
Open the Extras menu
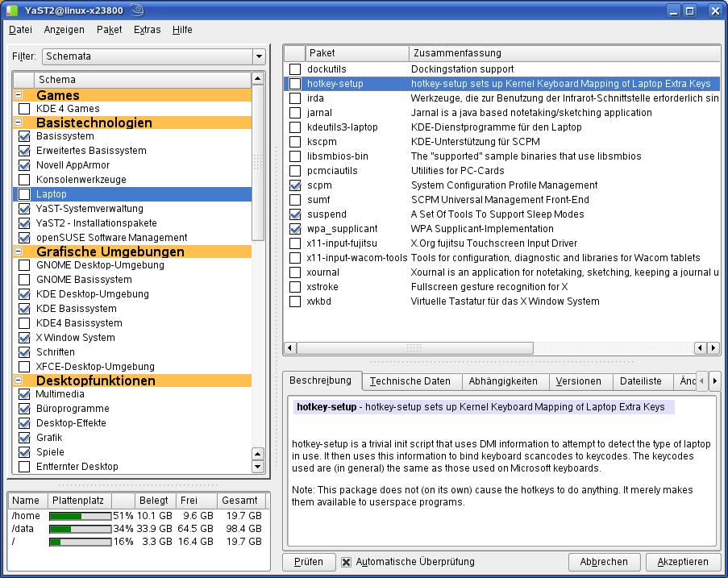tap(148, 30)
